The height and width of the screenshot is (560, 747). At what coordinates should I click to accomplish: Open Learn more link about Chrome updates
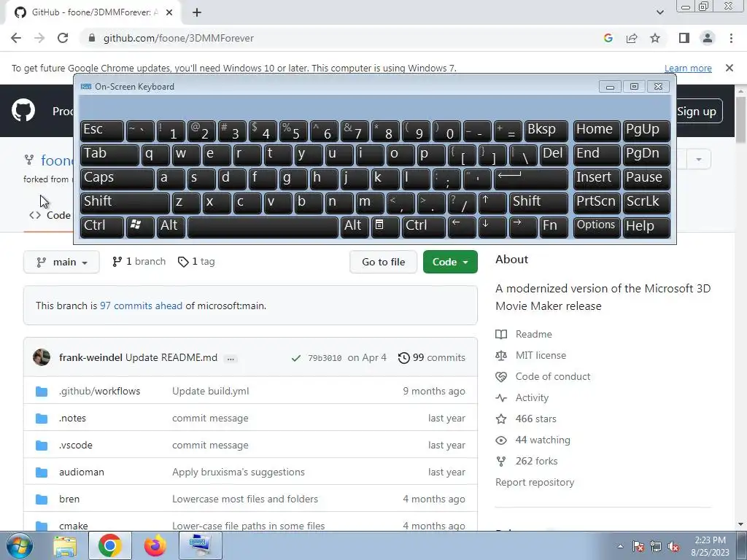(688, 68)
